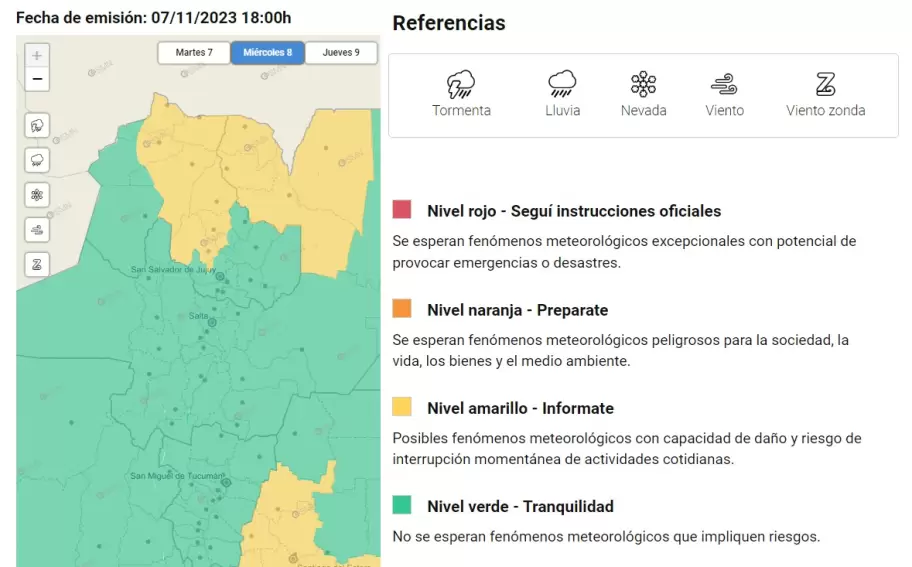The height and width of the screenshot is (567, 912).
Task: Toggle storm alerts layer in map sidebar
Action: click(x=37, y=126)
